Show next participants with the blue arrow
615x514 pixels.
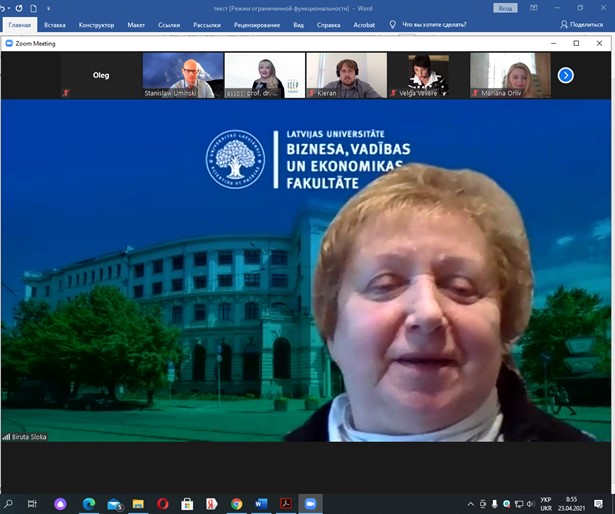(x=565, y=75)
